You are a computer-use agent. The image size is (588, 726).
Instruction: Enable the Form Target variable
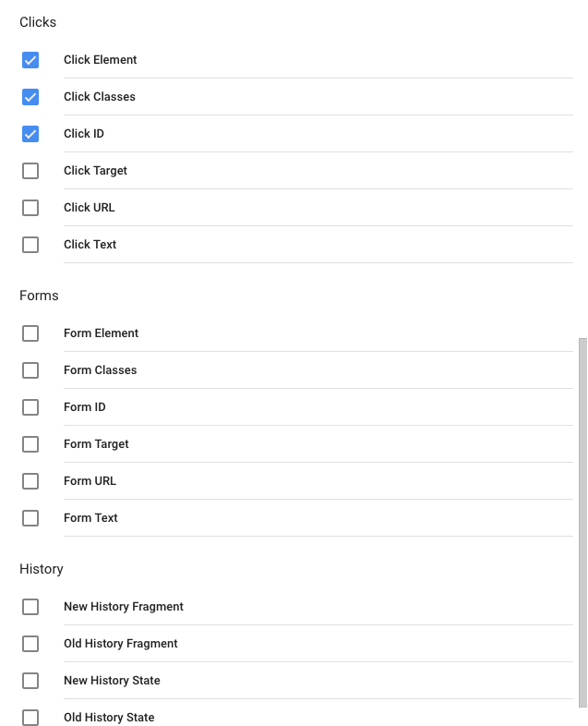pyautogui.click(x=30, y=444)
